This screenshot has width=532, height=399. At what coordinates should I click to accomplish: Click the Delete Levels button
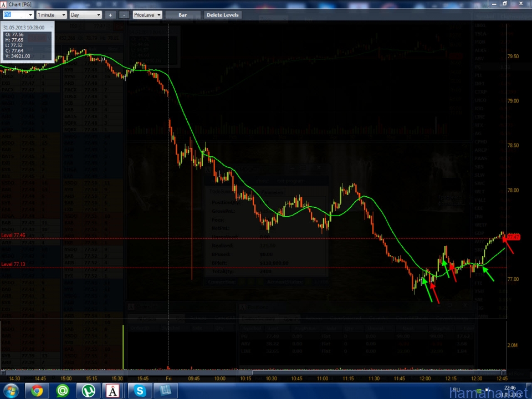click(223, 15)
